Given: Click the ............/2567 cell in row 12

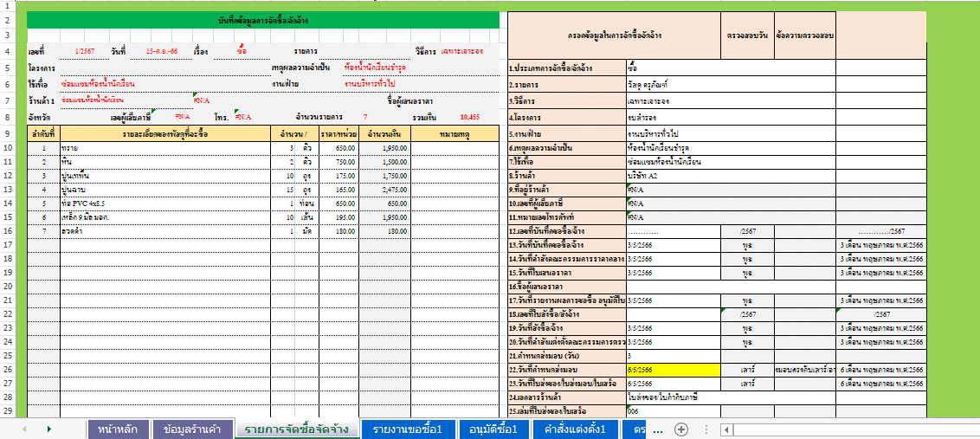Looking at the screenshot, I should tap(881, 231).
